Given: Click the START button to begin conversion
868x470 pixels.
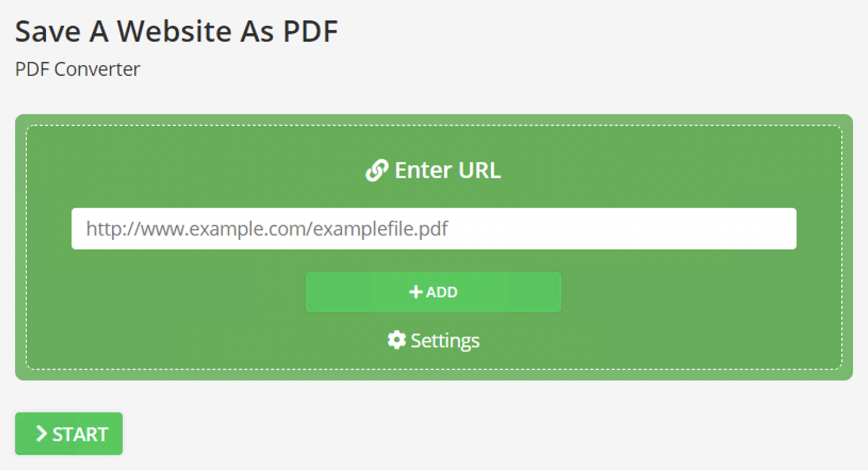Looking at the screenshot, I should coord(68,434).
